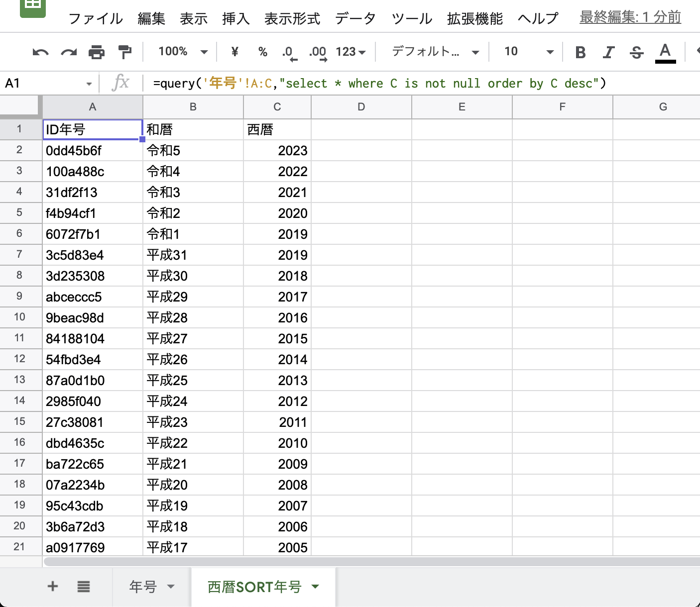This screenshot has width=700, height=607.
Task: Click the undo arrow icon
Action: 40,52
